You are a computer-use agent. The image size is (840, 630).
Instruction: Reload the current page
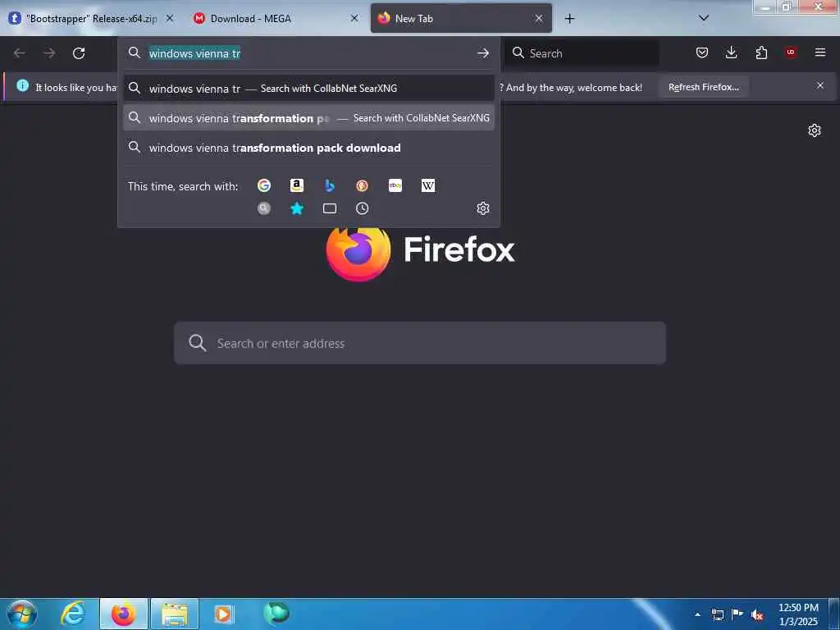(x=79, y=53)
